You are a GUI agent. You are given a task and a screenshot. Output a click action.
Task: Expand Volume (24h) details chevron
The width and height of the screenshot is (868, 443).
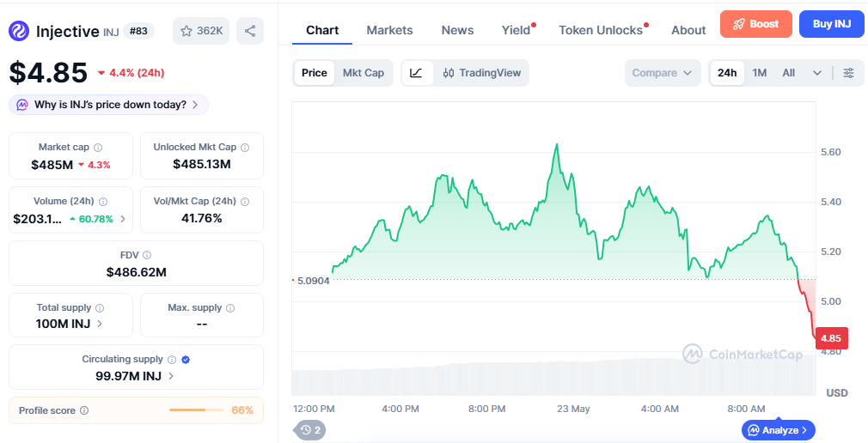coord(123,219)
